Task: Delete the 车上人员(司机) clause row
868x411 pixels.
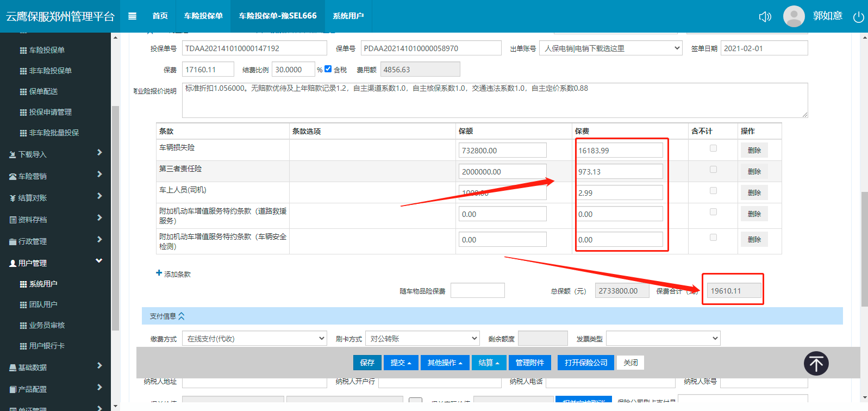Action: click(754, 192)
